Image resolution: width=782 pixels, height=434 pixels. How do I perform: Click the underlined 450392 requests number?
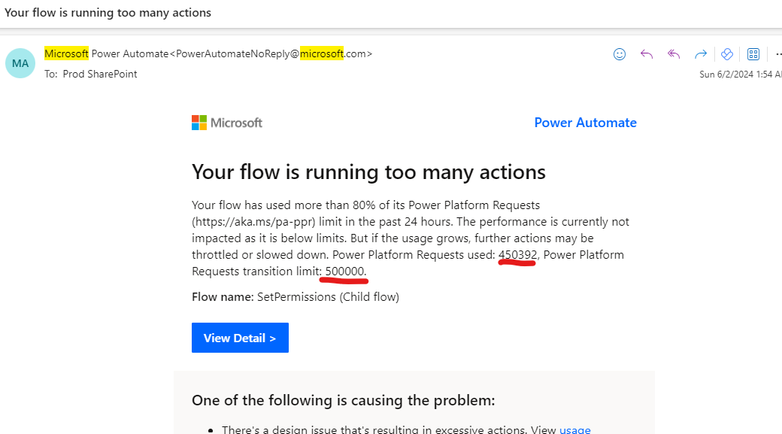517,255
